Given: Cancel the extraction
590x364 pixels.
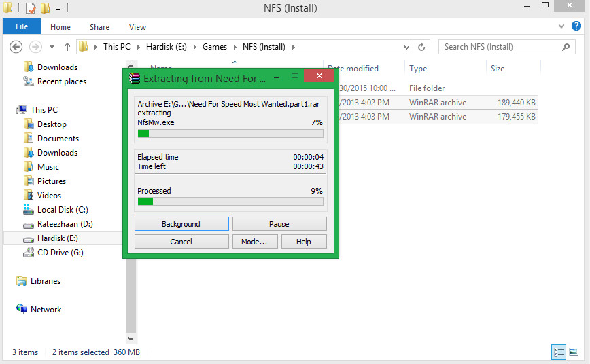Looking at the screenshot, I should tap(181, 241).
